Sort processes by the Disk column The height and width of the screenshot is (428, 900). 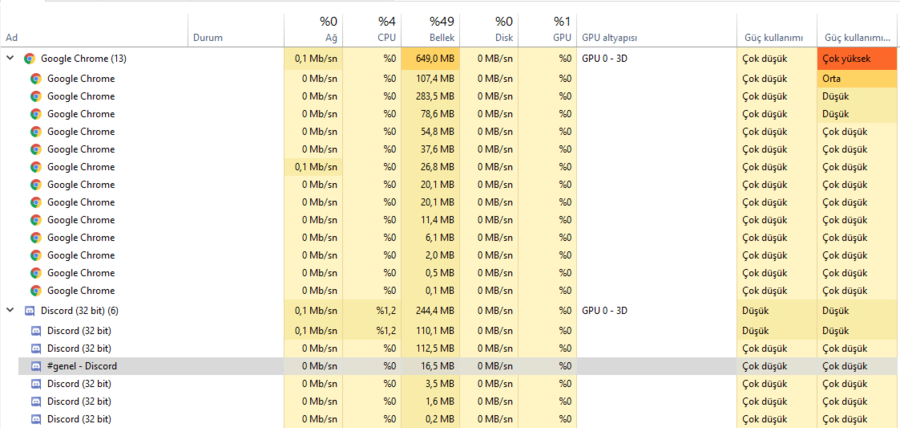(x=488, y=30)
